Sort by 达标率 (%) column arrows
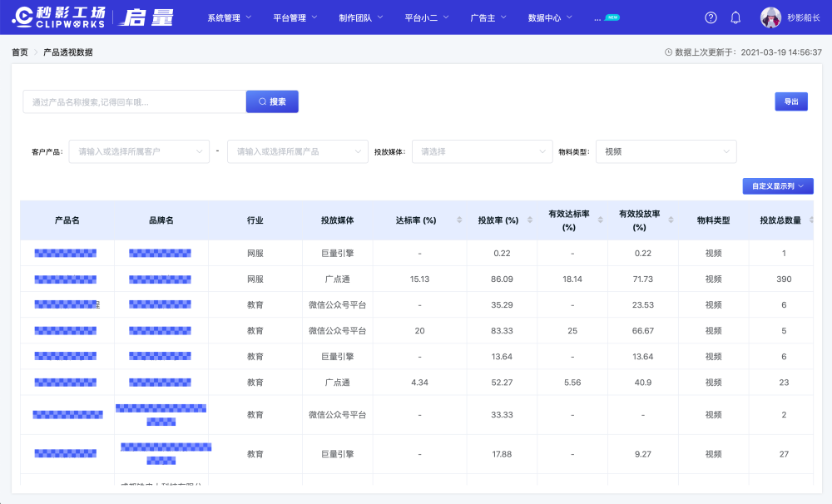This screenshot has height=504, width=832. coord(459,220)
